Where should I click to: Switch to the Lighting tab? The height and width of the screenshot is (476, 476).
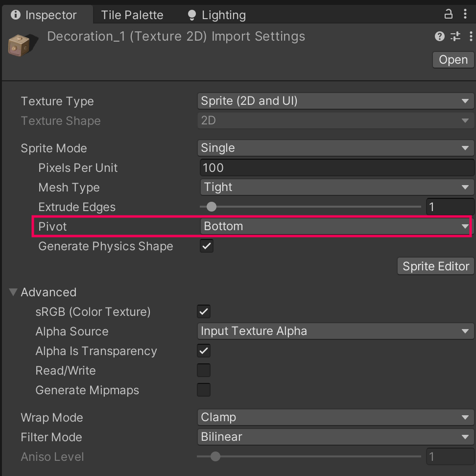[217, 15]
